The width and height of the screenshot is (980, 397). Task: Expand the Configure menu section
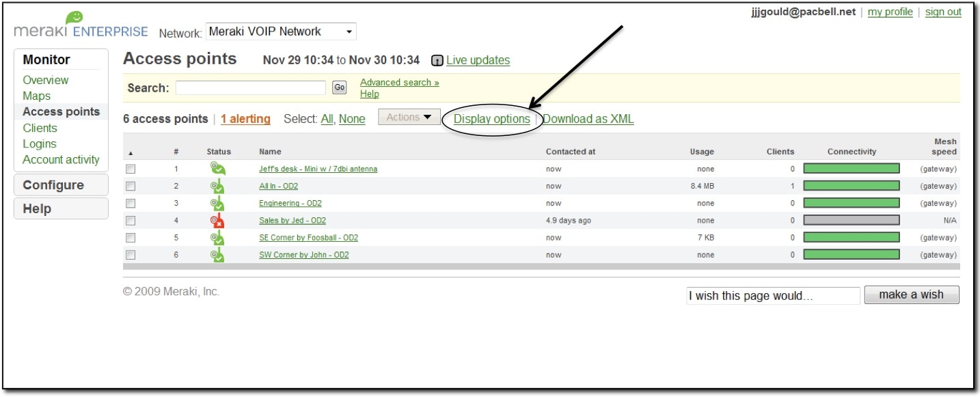point(61,185)
